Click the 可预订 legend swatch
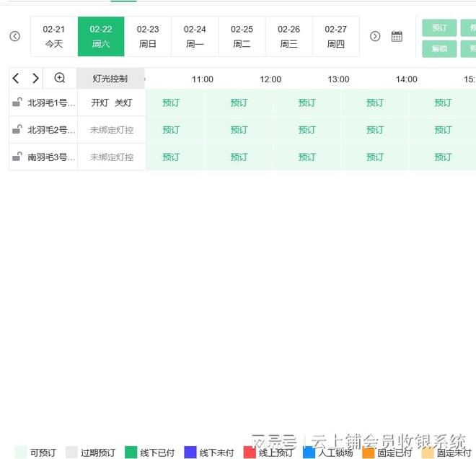Viewport: 476px width, 459px height. point(21,453)
